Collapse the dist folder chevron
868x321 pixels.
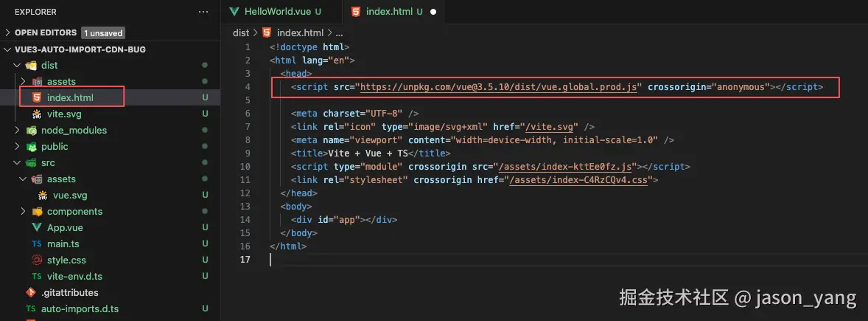[x=17, y=66]
